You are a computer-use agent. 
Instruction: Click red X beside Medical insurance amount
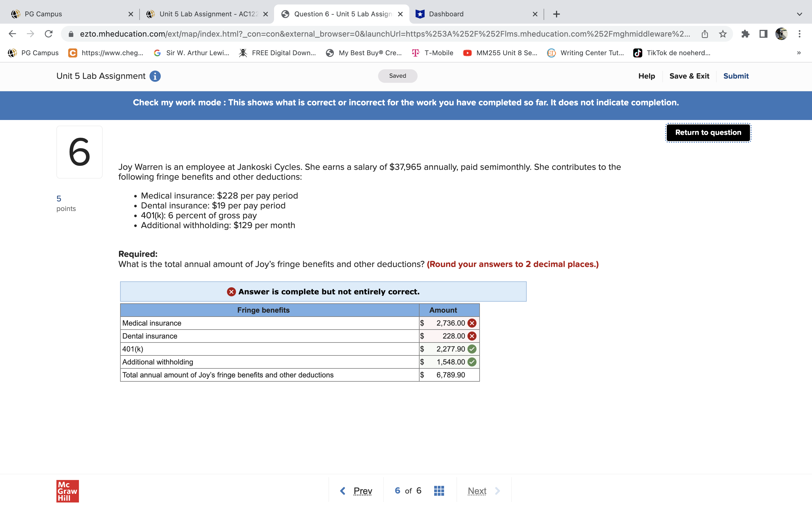(x=472, y=323)
